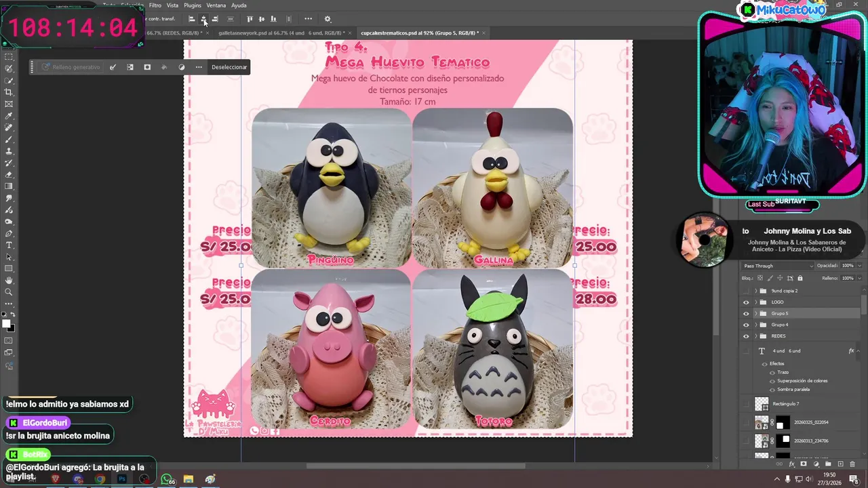Toggle Efectos visibility eye

tap(764, 364)
